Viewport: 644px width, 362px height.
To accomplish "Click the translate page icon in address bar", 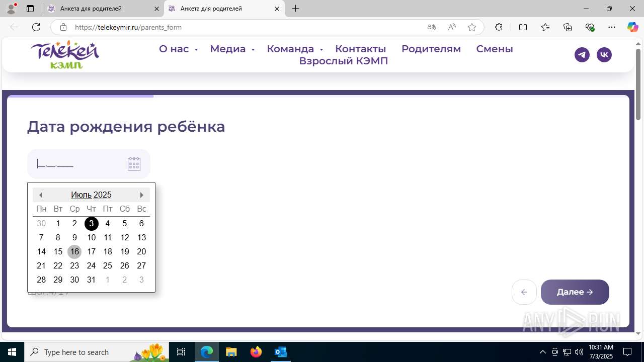I will point(432,27).
